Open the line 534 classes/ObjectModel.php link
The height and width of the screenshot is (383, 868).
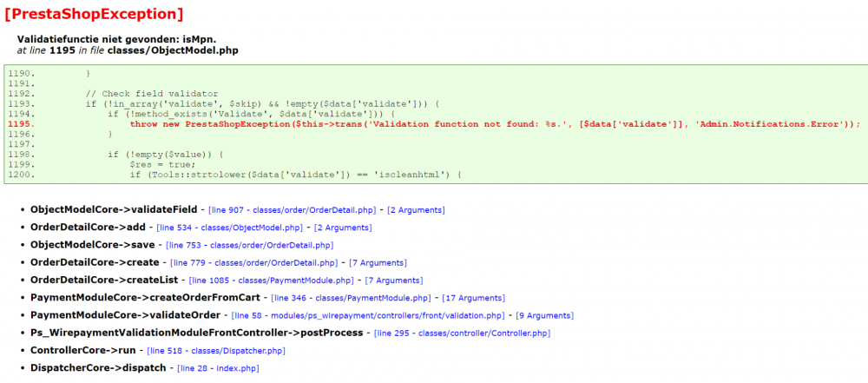tap(230, 228)
